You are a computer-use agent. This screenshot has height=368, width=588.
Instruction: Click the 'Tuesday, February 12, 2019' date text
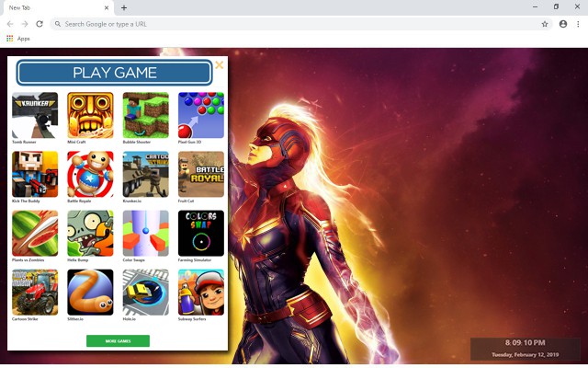click(525, 354)
